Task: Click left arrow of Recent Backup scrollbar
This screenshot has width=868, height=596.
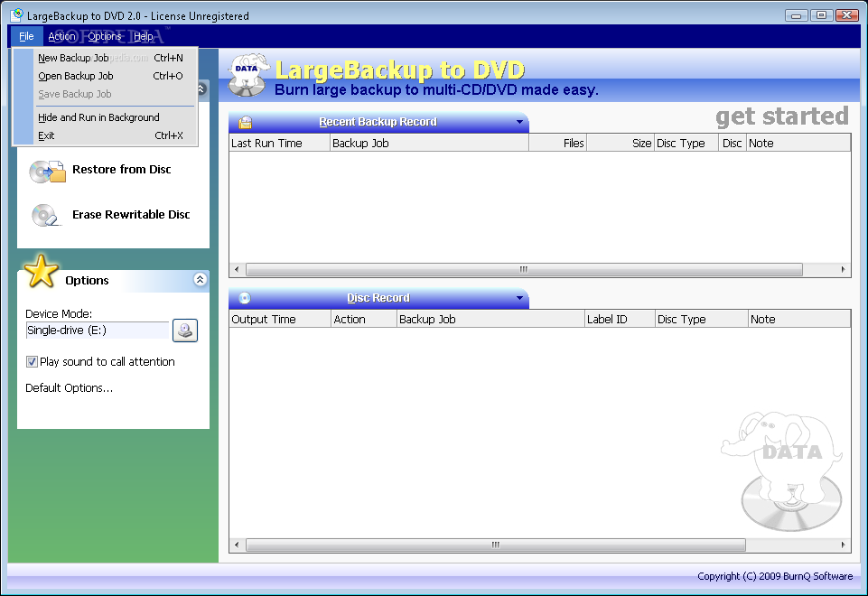Action: (x=237, y=269)
